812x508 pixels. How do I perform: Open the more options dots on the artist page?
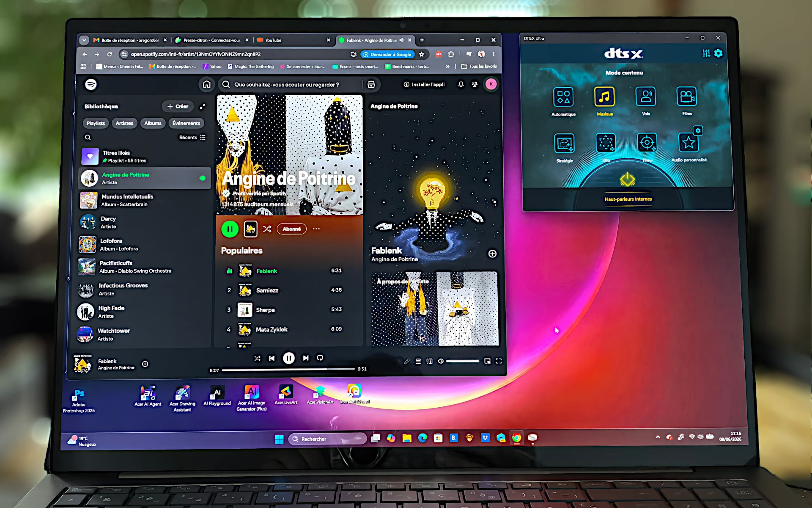pos(316,229)
